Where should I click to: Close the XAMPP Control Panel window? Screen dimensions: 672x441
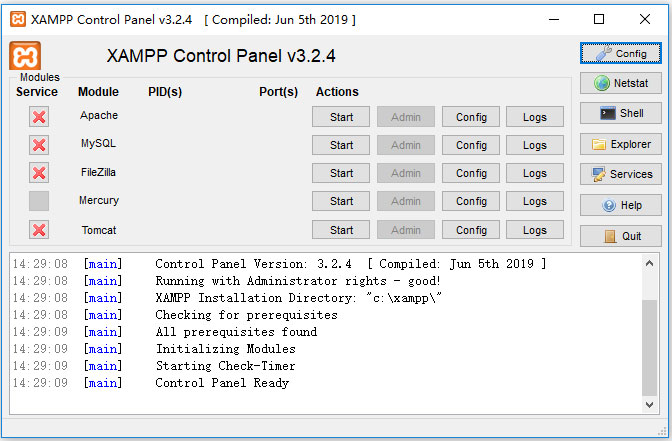[x=645, y=19]
